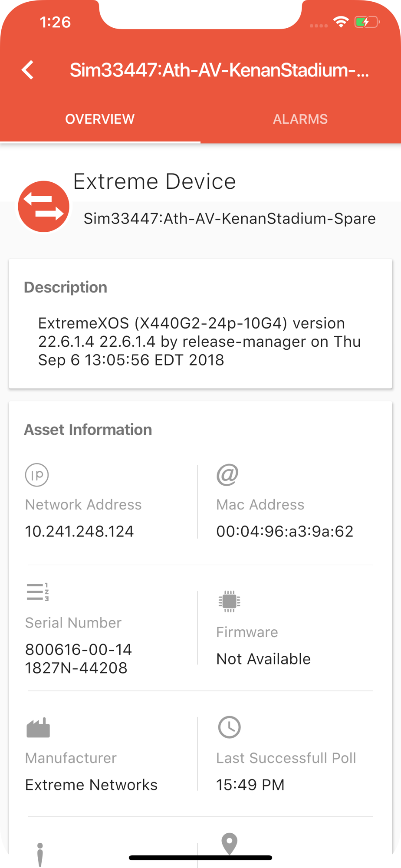Select the OVERVIEW tab
The width and height of the screenshot is (401, 868).
click(100, 119)
